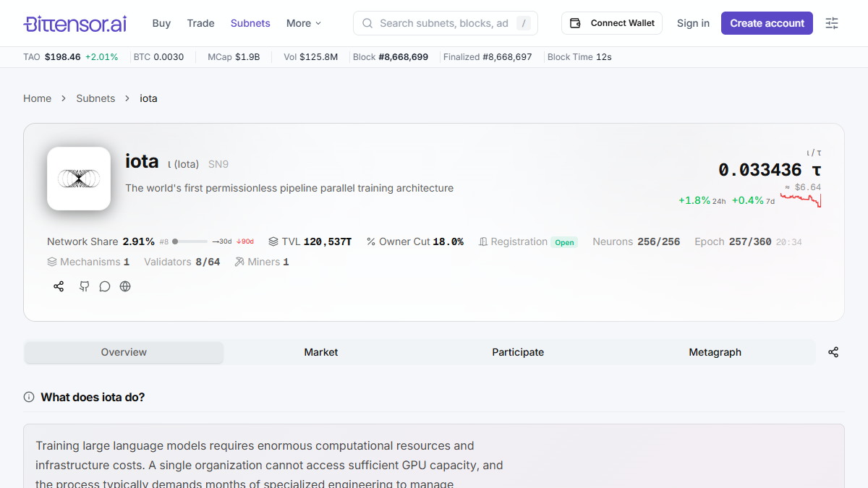
Task: Click the Owner Cut percent icon
Action: tap(371, 241)
